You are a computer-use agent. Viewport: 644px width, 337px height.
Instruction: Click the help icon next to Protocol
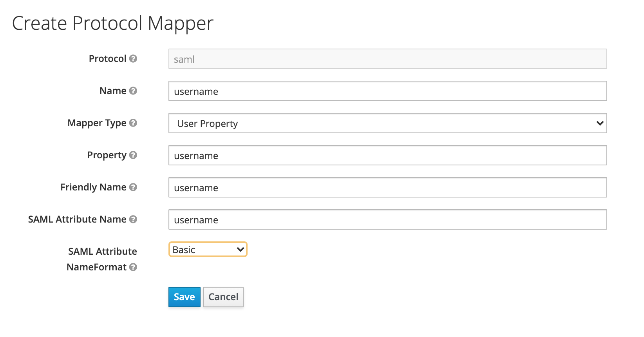click(x=133, y=59)
